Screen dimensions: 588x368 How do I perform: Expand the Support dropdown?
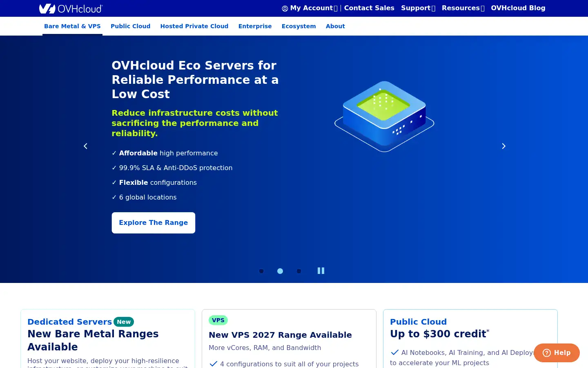418,8
